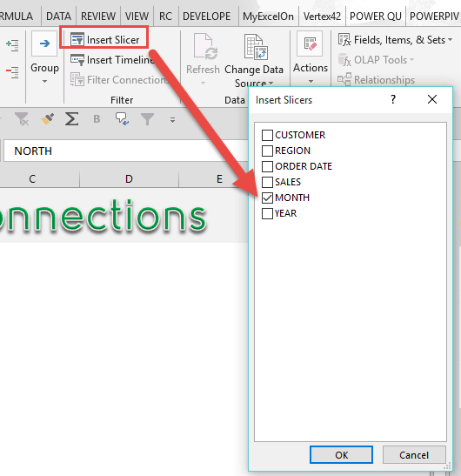
Task: Click the ungroup red minus icon
Action: tap(12, 72)
